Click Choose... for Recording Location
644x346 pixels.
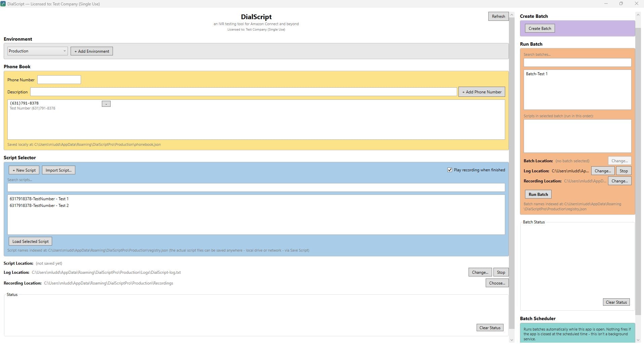[x=497, y=283]
